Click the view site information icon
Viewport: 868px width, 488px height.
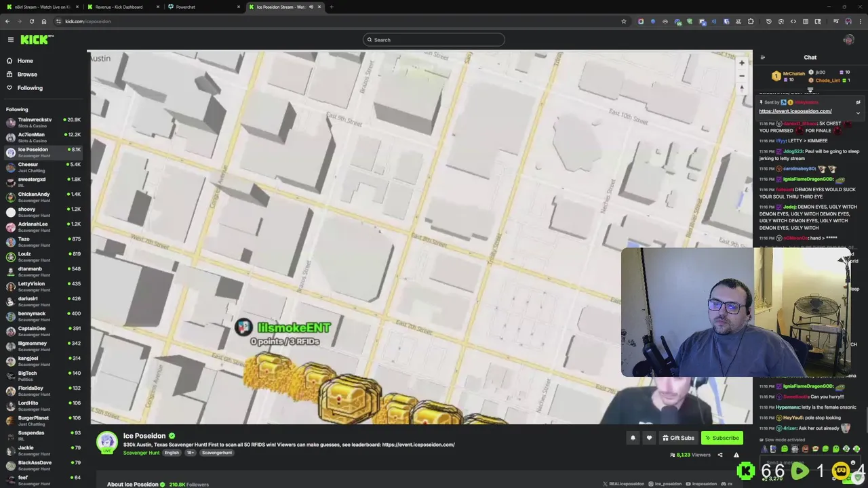click(x=58, y=21)
